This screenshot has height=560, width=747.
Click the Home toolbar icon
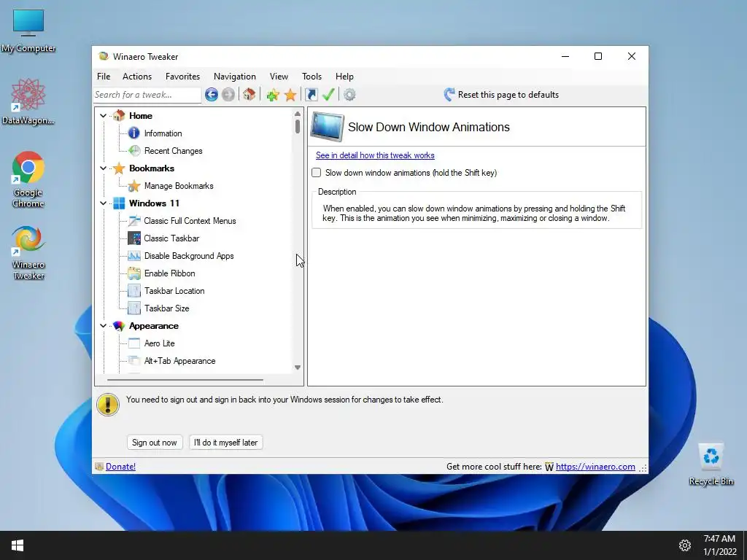click(249, 94)
